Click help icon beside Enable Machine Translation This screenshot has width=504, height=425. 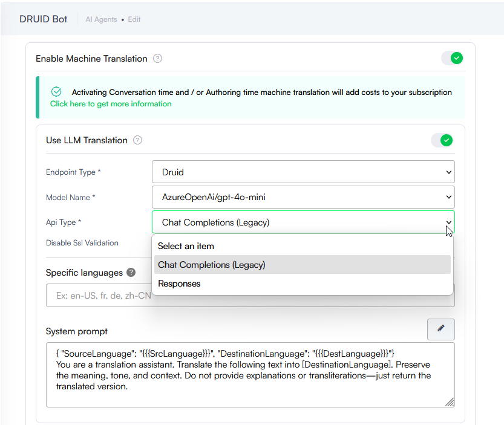[x=157, y=59]
